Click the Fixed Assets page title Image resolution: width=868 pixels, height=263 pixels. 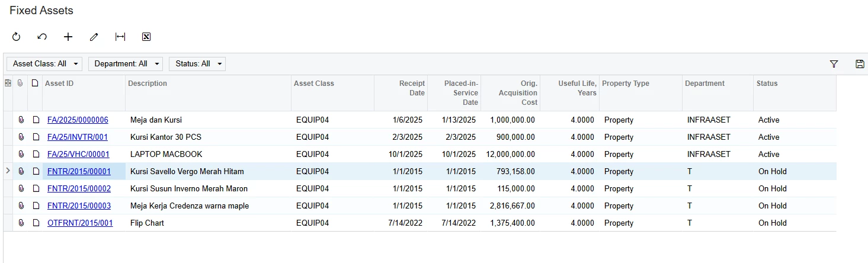(x=41, y=11)
